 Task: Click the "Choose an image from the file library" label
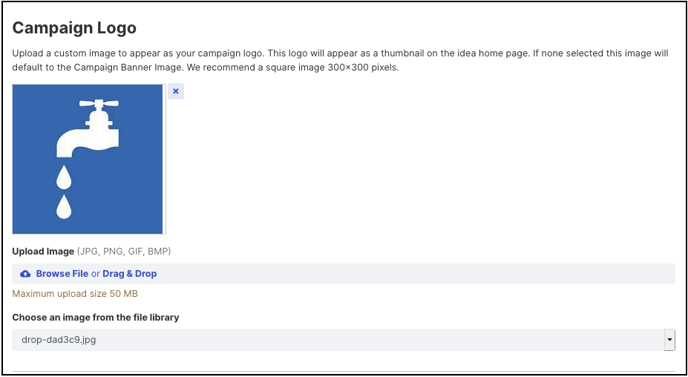point(96,317)
